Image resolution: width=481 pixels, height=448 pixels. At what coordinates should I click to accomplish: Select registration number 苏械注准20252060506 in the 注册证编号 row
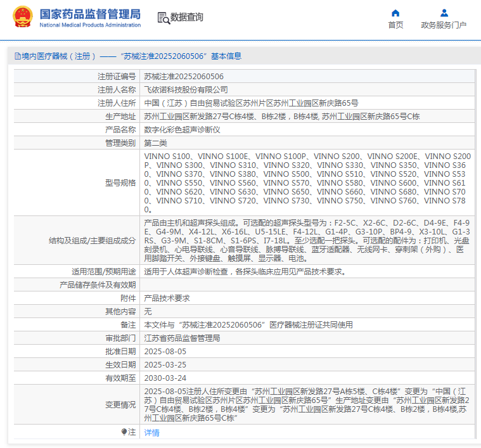pos(183,76)
